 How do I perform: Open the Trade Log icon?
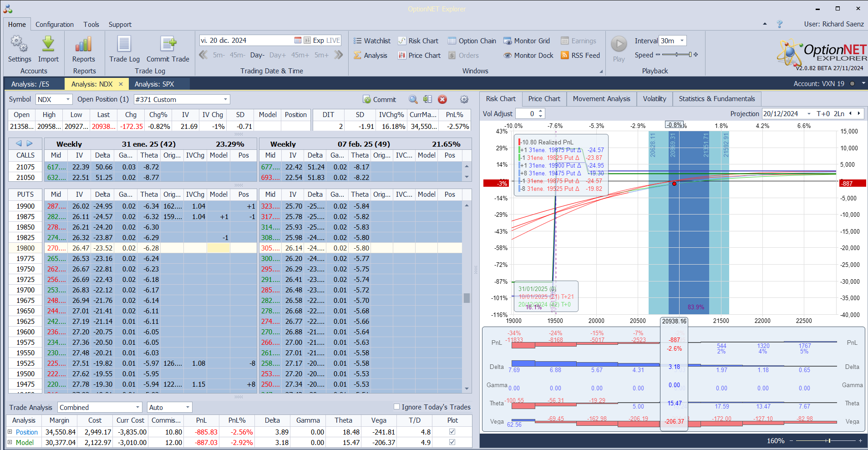click(124, 44)
